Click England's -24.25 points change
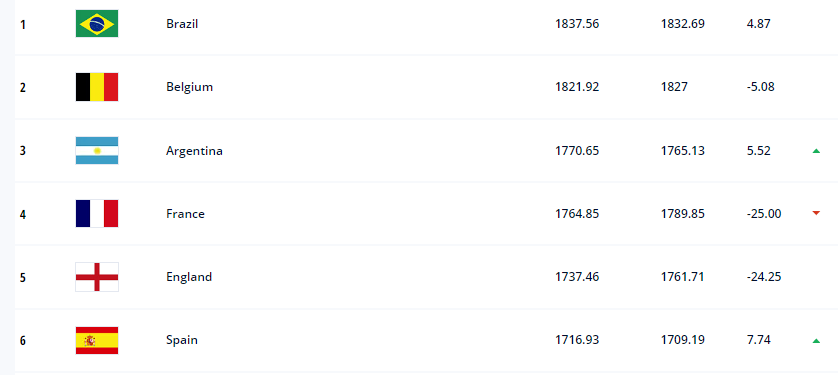 coord(764,277)
